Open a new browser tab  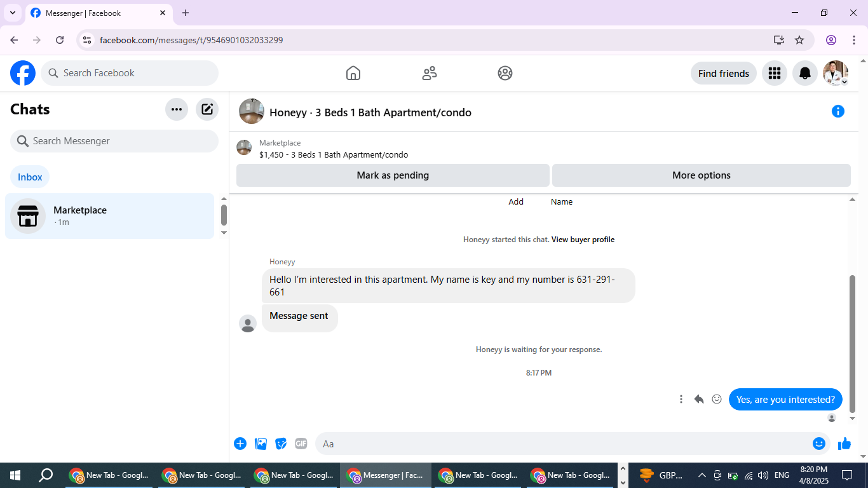(186, 13)
